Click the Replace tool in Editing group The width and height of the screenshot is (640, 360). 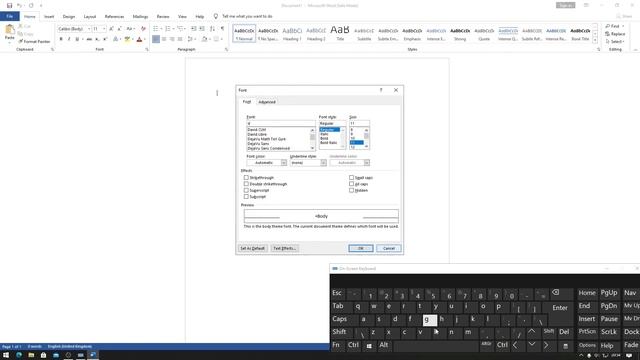(x=615, y=34)
